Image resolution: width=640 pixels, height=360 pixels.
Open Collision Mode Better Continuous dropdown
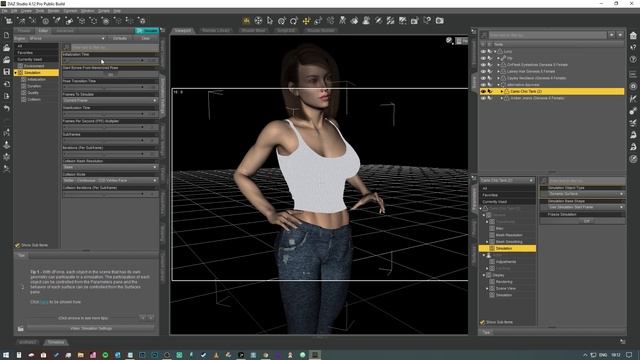(110, 180)
